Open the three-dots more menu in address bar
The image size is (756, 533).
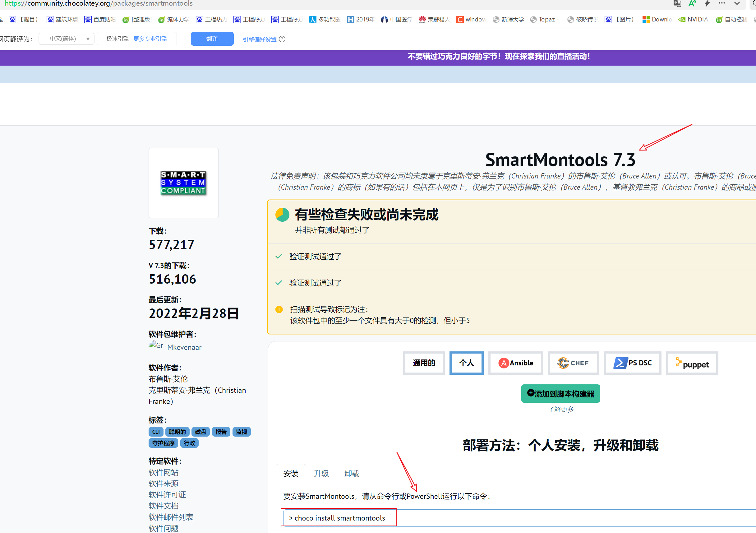coord(722,3)
